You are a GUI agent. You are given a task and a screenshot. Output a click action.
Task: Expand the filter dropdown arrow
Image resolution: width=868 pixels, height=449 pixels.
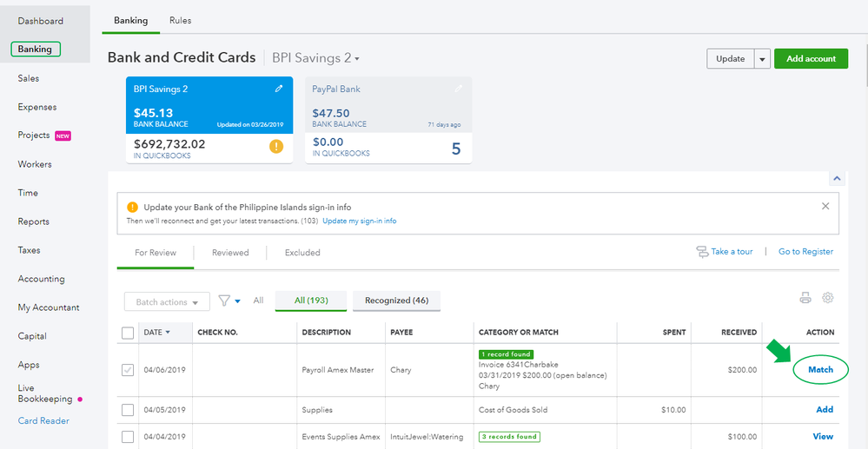click(x=238, y=301)
